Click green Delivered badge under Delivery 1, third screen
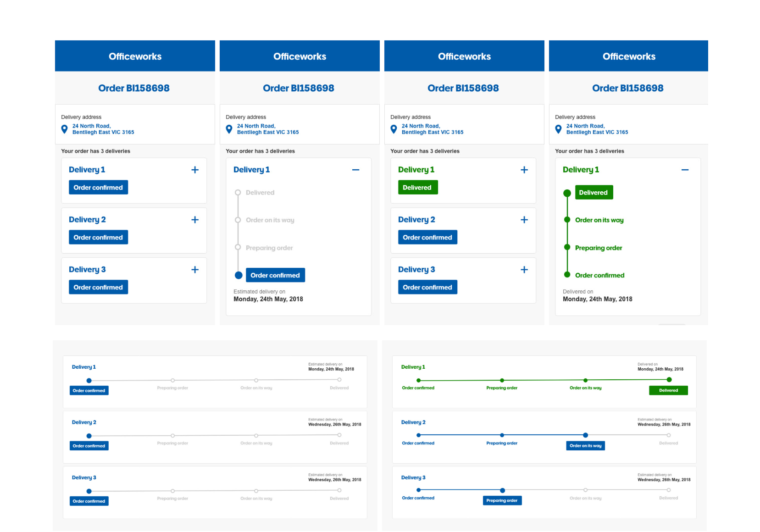 point(418,187)
